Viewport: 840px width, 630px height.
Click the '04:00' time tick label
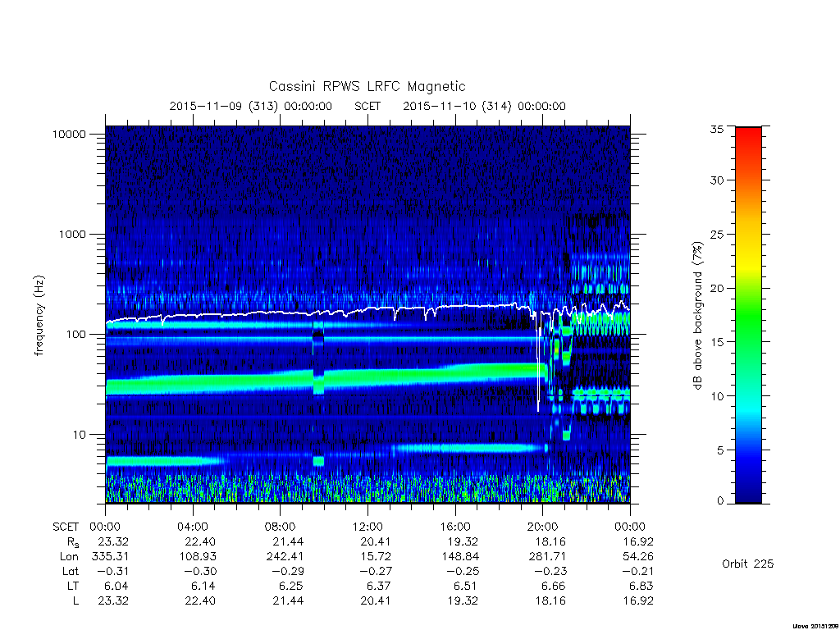point(193,527)
